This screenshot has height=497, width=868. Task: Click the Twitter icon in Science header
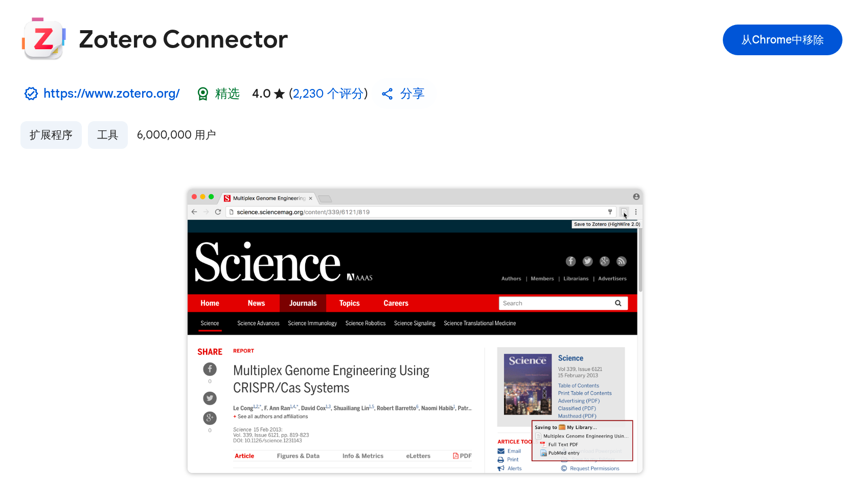click(588, 261)
